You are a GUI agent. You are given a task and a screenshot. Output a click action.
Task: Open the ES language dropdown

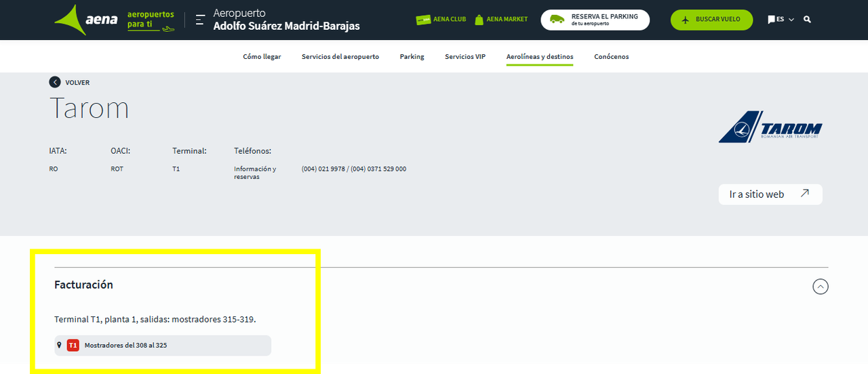pos(785,20)
